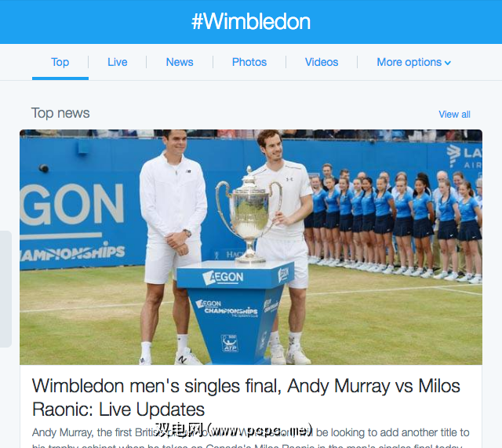This screenshot has height=448, width=502.
Task: Open the Murray and Raonic trophy photo
Action: pyautogui.click(x=251, y=247)
